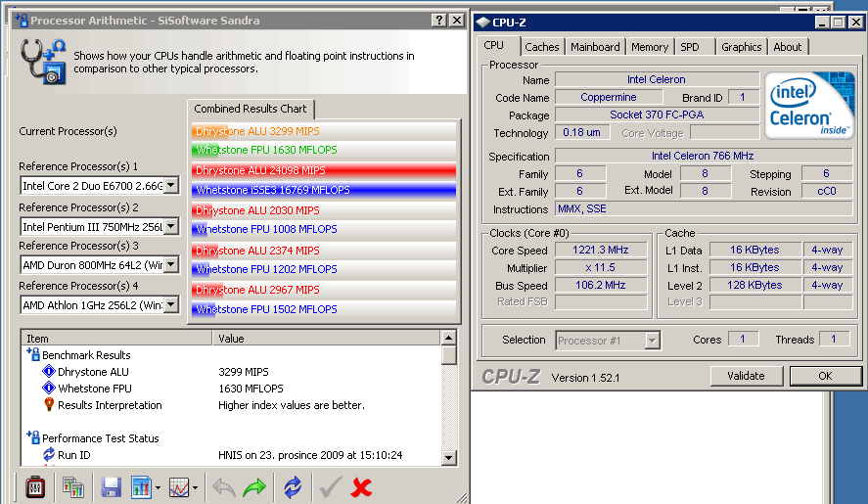Image resolution: width=868 pixels, height=504 pixels.
Task: Click the copy results charts icon
Action: pos(72,486)
